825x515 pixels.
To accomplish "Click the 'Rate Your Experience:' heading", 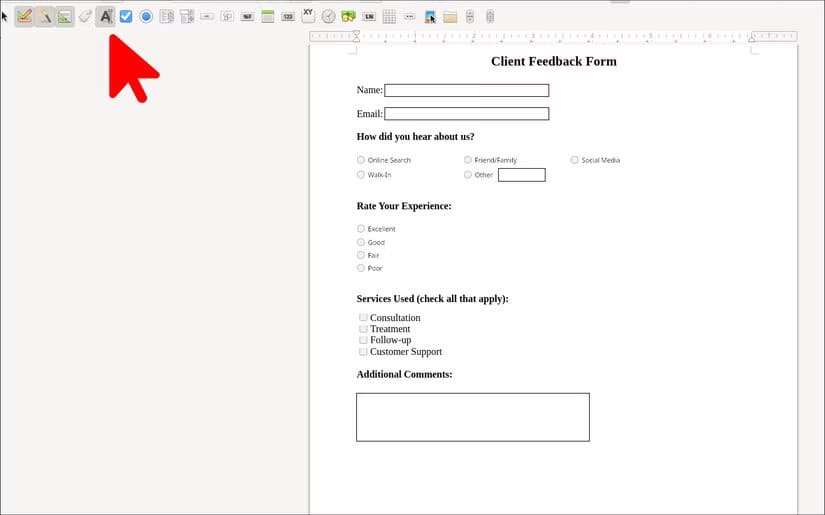I will [404, 206].
